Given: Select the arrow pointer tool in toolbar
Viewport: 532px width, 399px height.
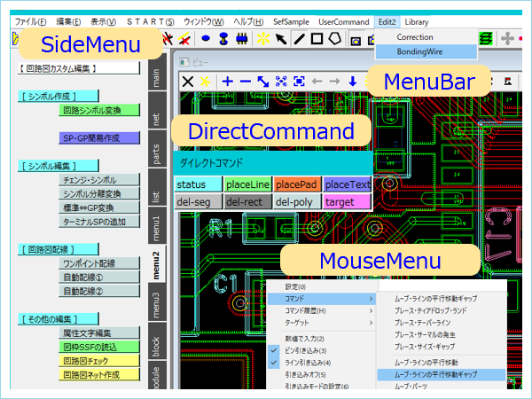Looking at the screenshot, I should [281, 39].
